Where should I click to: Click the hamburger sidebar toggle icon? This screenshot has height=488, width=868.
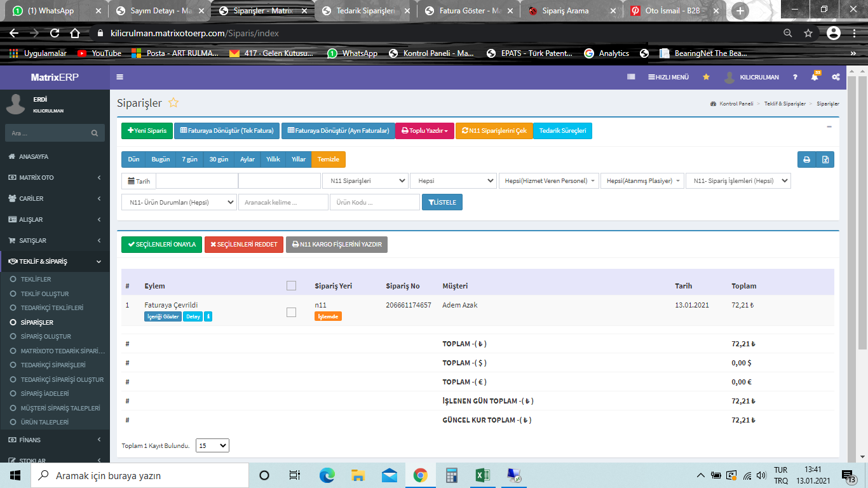click(120, 77)
